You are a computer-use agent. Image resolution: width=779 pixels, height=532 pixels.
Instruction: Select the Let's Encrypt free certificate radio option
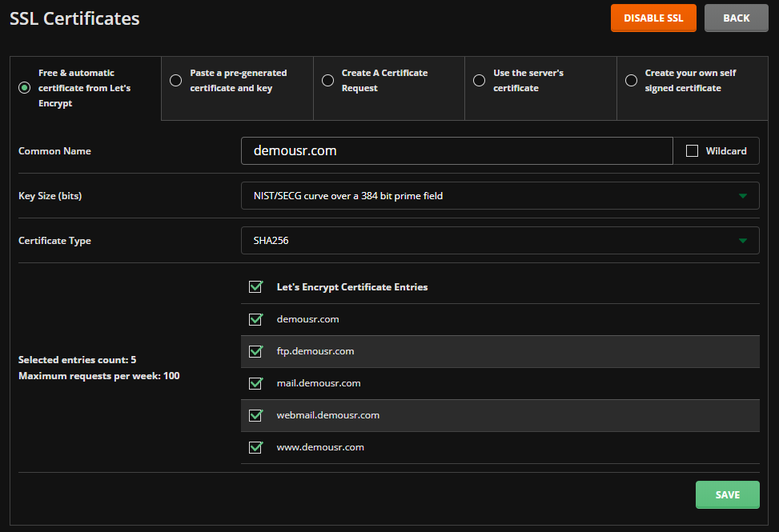[25, 88]
